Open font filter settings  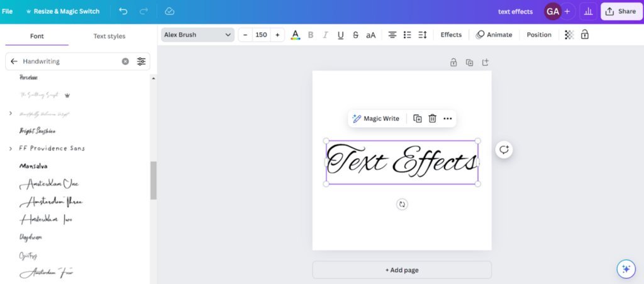click(142, 61)
